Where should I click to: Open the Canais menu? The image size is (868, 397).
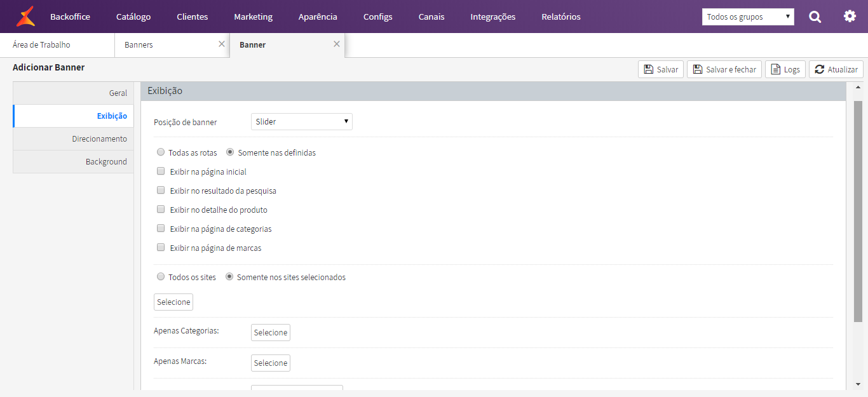point(431,17)
